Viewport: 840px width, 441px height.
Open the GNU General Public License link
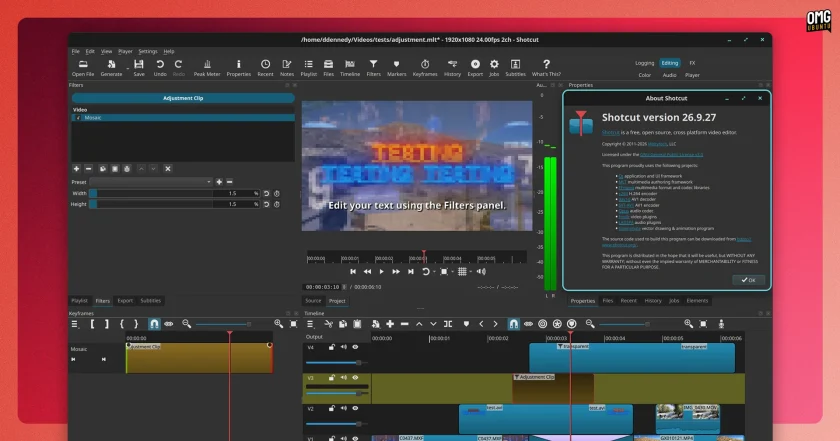coord(671,155)
